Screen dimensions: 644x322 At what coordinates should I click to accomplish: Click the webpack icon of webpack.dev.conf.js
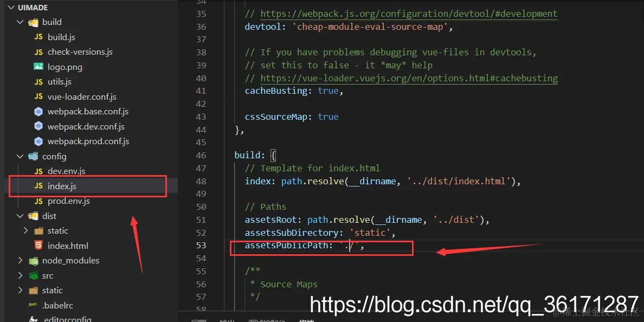[38, 126]
